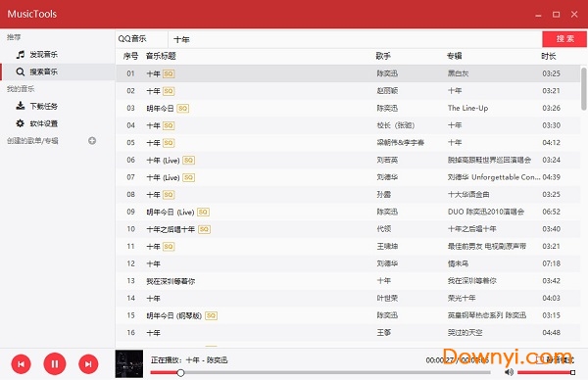Viewport: 588px width, 380px height.
Task: Skip to the previous track
Action: point(21,364)
